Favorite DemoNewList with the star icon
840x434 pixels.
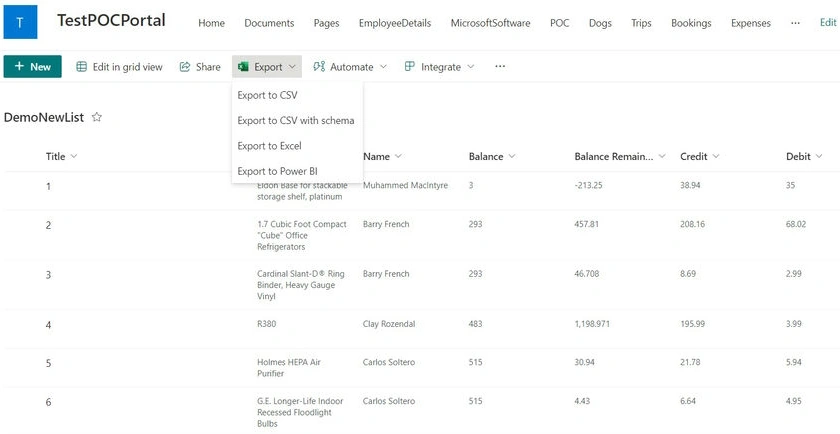click(x=96, y=117)
